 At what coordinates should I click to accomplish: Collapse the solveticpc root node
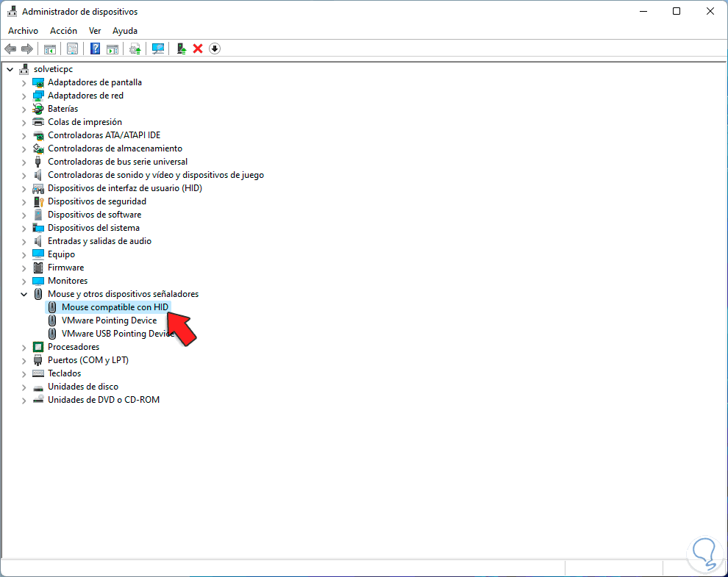[10, 70]
